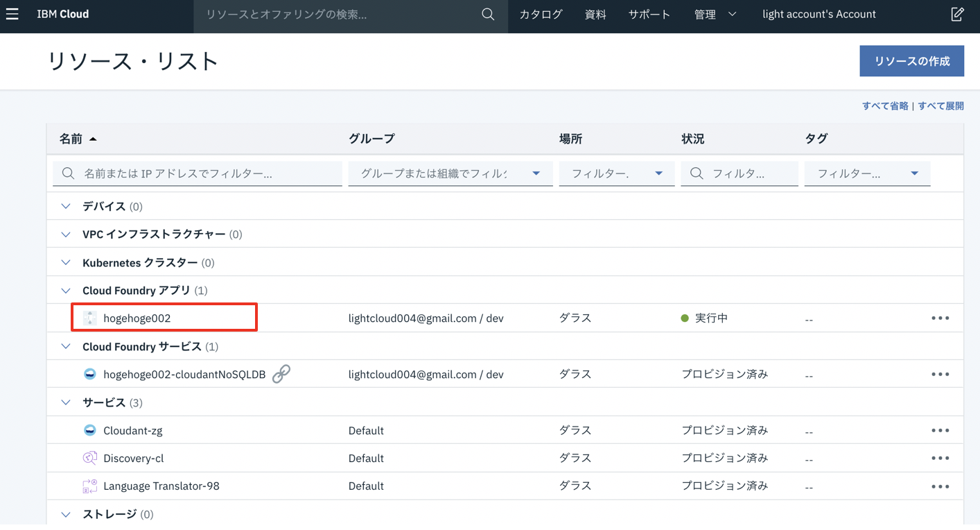980x530 pixels.
Task: Click the リソースの作成 button
Action: [x=911, y=61]
